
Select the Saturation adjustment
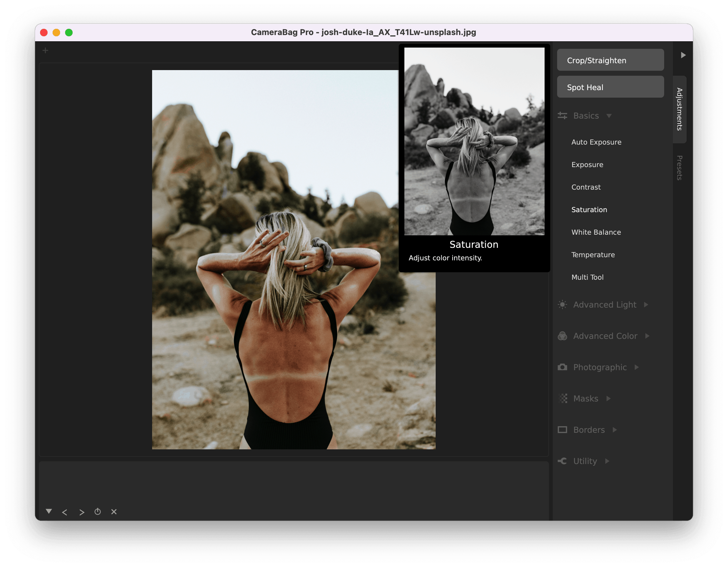(590, 209)
